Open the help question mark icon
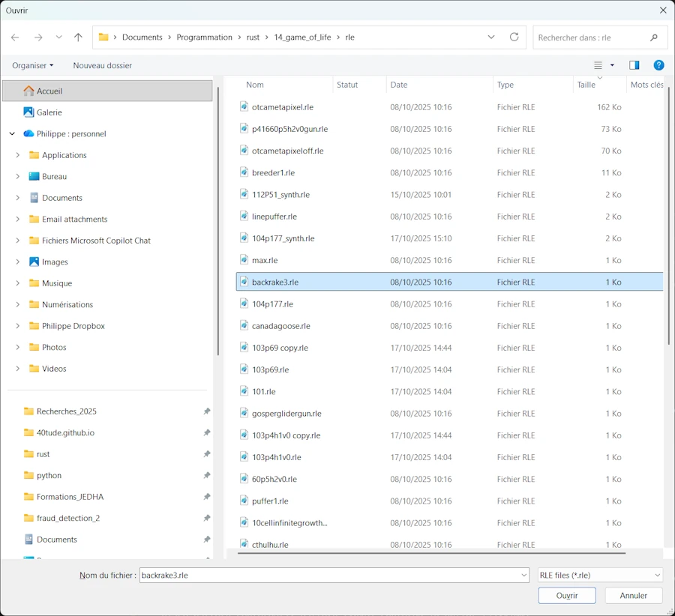The height and width of the screenshot is (616, 675). [658, 65]
